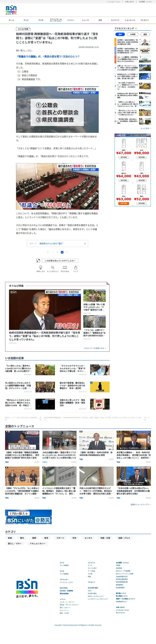
Task: Click 暮らし・マネー link under the headline
Action: [26, 50]
